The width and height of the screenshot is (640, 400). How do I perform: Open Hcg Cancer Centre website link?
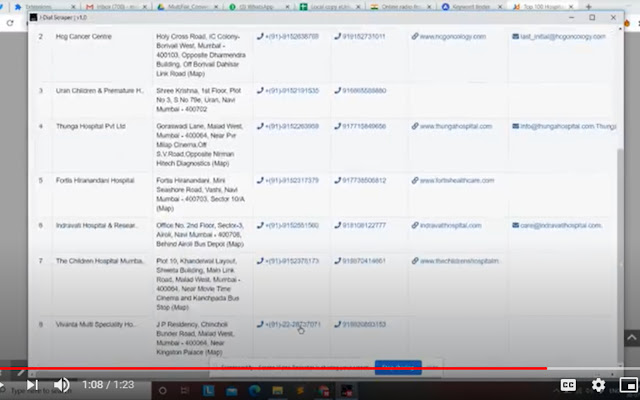449,36
